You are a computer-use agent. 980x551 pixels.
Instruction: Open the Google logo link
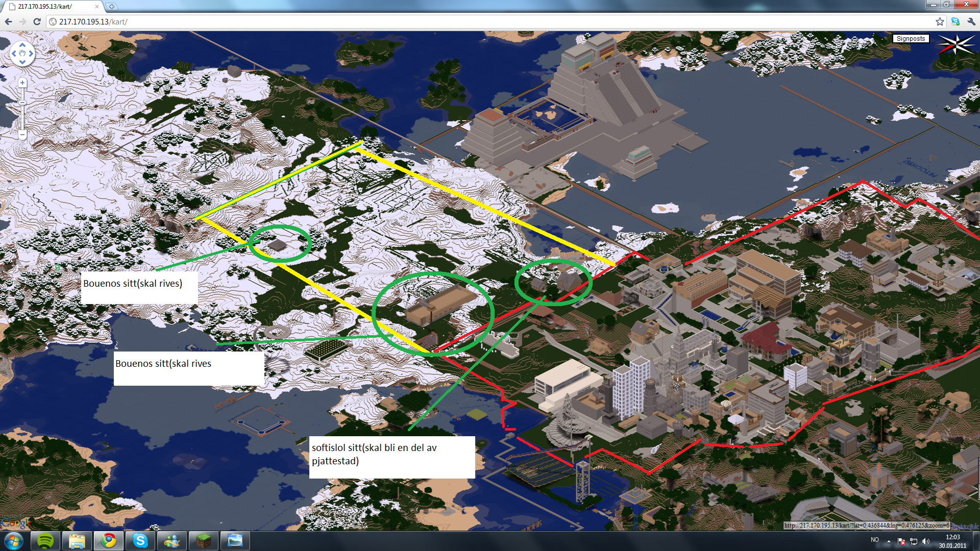[16, 522]
